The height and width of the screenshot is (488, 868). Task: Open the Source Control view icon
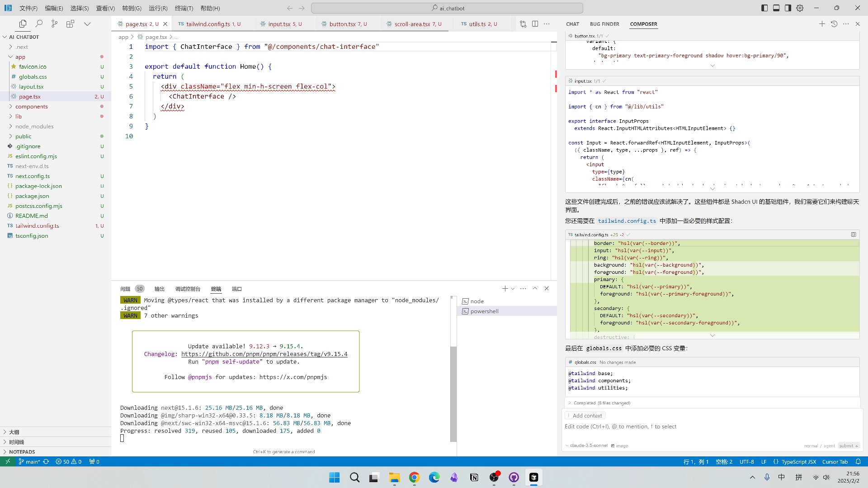click(x=54, y=24)
